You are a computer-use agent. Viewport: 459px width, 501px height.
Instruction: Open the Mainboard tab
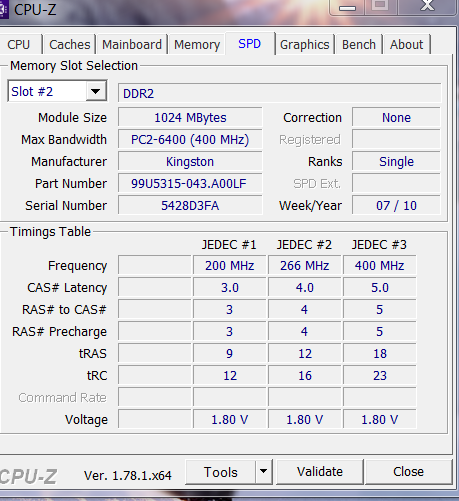click(132, 44)
